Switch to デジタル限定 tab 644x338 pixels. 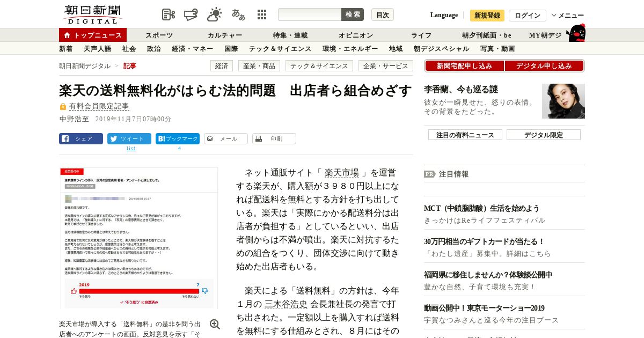tap(544, 135)
